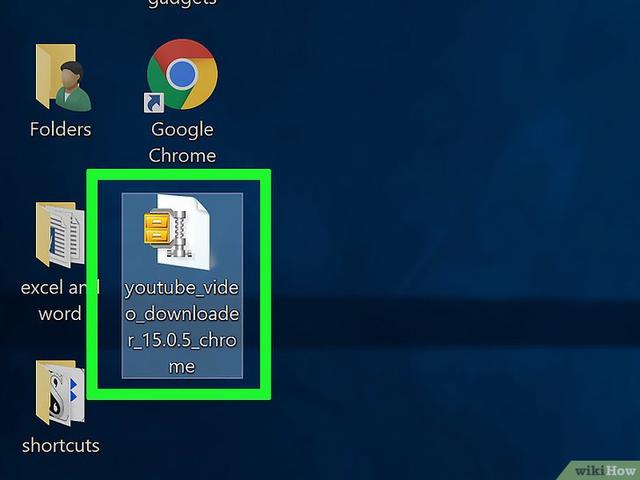Click the "Google Chrome" text label
Screen dimensions: 640x480
pyautogui.click(x=182, y=142)
